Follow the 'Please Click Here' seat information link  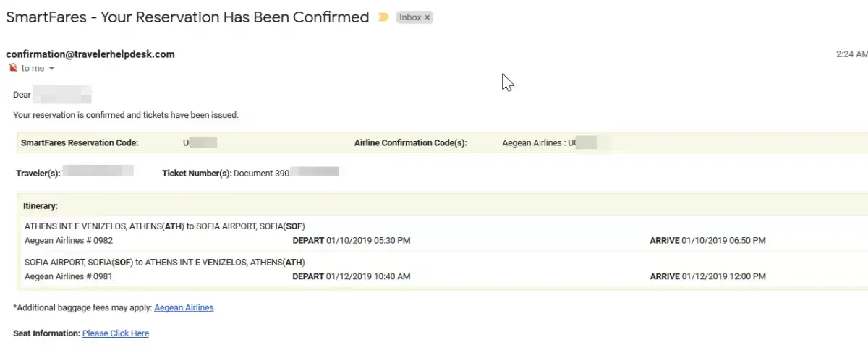tap(116, 333)
